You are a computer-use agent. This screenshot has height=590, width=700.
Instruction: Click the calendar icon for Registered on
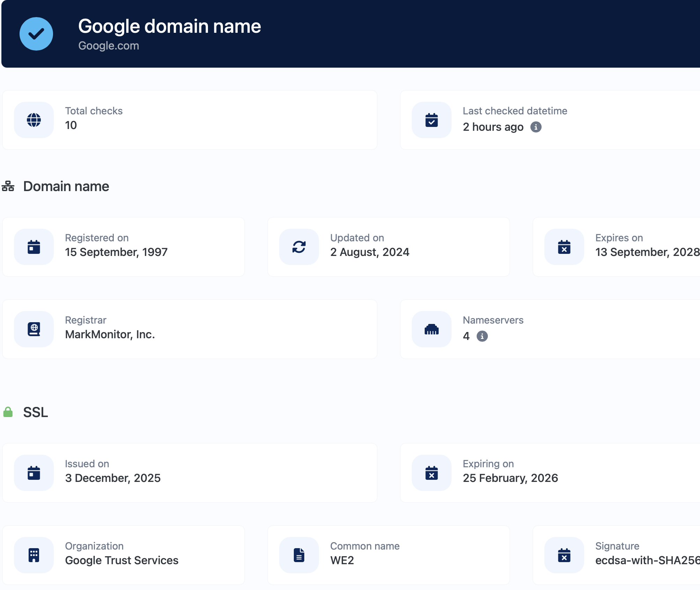coord(34,247)
